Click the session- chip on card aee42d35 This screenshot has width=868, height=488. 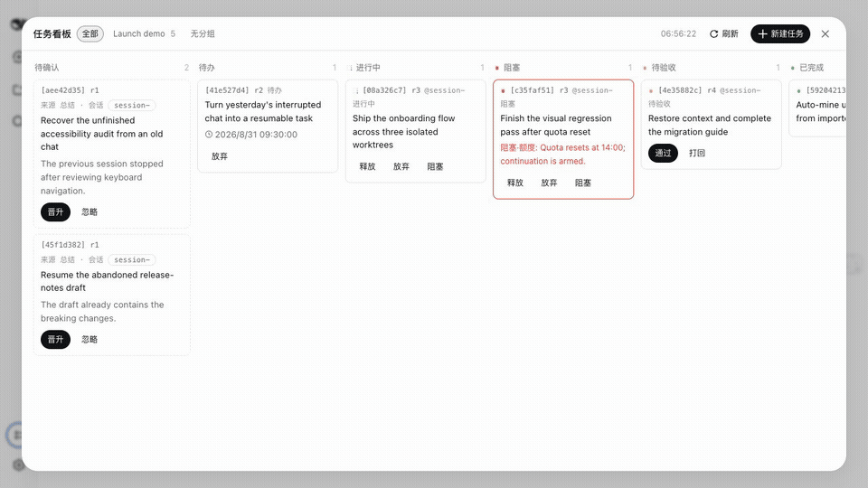click(132, 105)
